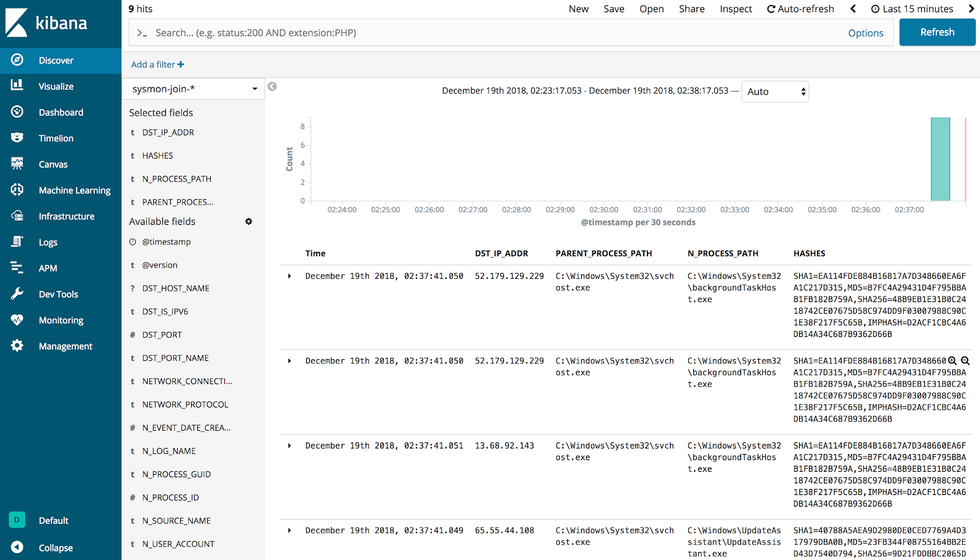Open Dashboard gauge icon
Image resolution: width=980 pixels, height=560 pixels.
click(17, 112)
